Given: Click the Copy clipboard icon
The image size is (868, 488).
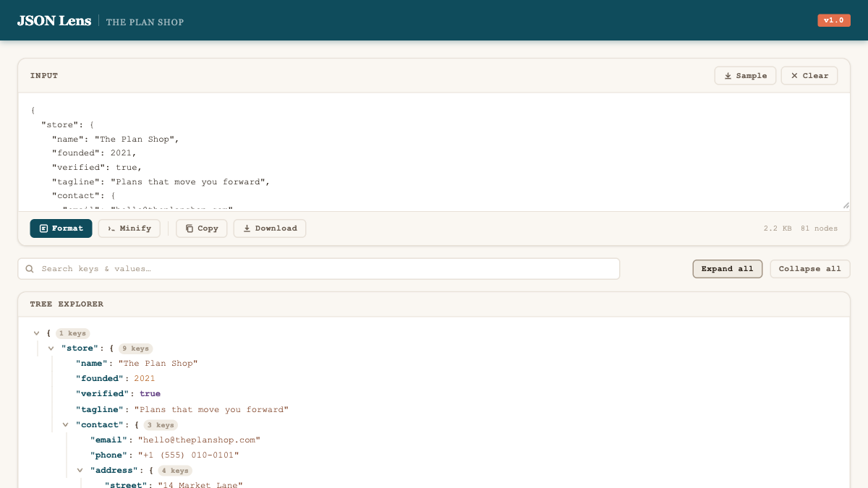Looking at the screenshot, I should (190, 228).
